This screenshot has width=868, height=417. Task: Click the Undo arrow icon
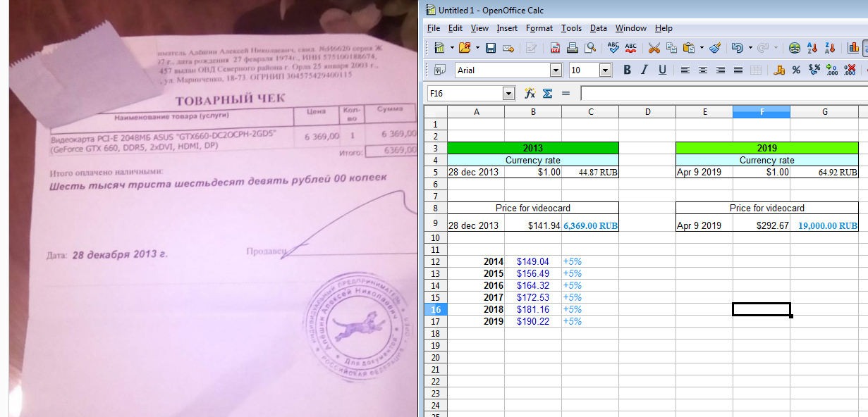click(737, 49)
